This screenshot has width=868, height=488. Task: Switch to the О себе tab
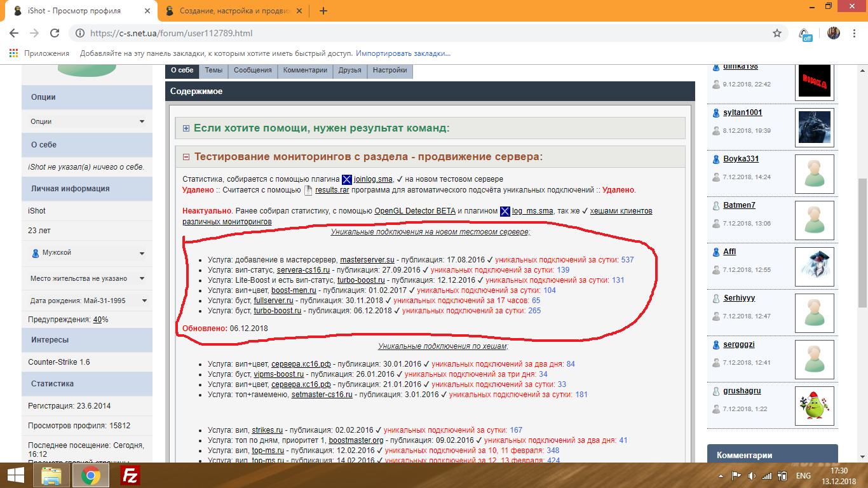182,71
